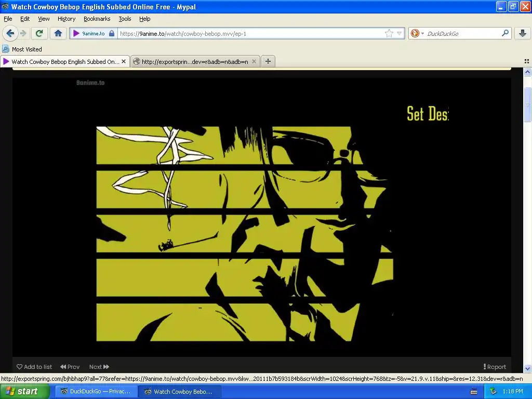Open the Windows Start button
This screenshot has height=399, width=532.
[25, 391]
